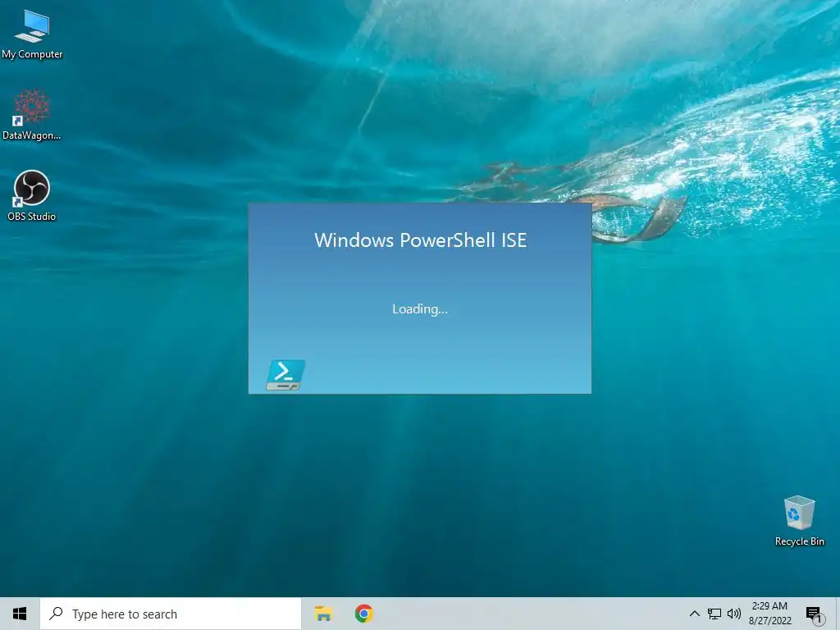Click the Loading... text on splash screen
Image resolution: width=840 pixels, height=630 pixels.
pyautogui.click(x=420, y=309)
